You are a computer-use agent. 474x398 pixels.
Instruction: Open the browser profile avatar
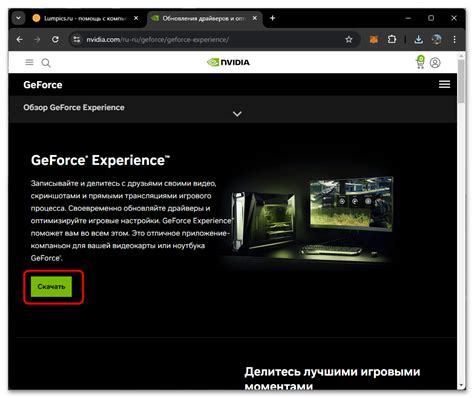[x=436, y=39]
